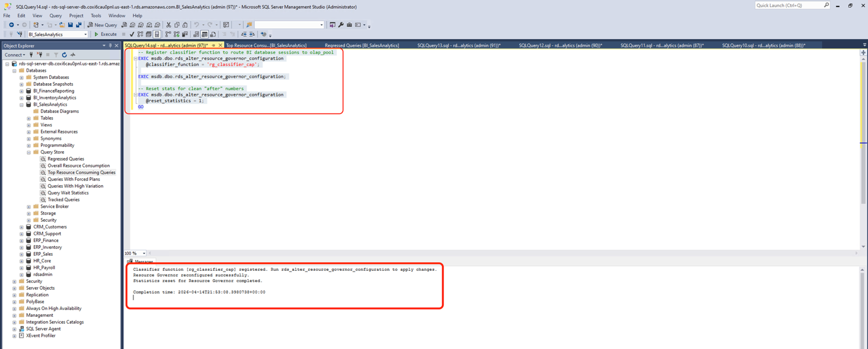Click the Properties wrench icon in the toolbar
This screenshot has height=349, width=868.
[x=341, y=25]
